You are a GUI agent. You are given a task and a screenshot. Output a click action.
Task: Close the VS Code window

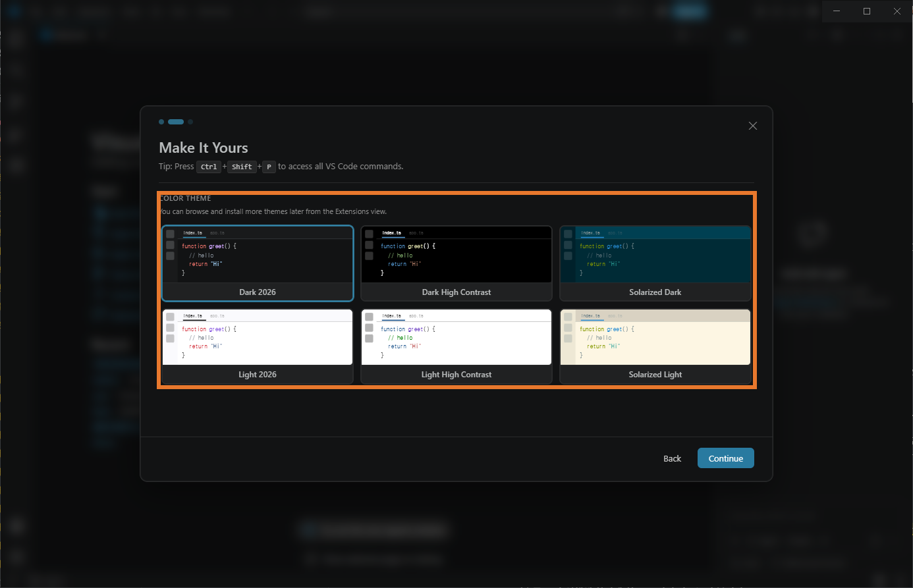click(897, 11)
